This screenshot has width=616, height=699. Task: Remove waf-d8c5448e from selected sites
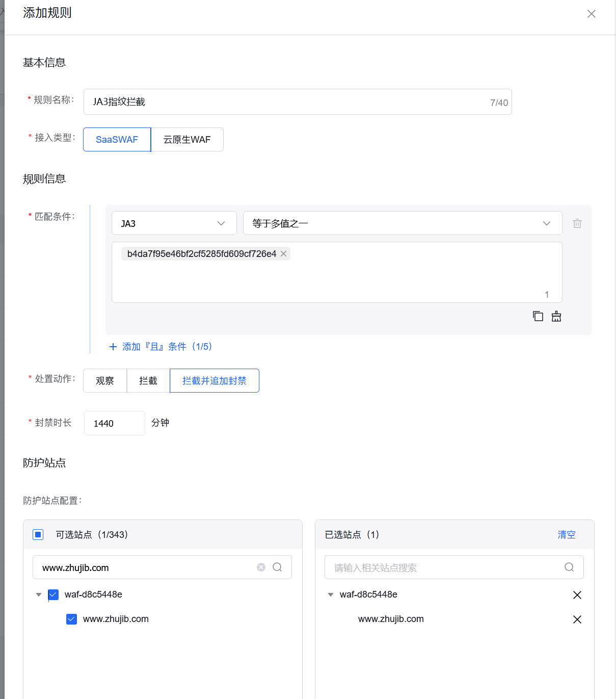[x=577, y=595]
